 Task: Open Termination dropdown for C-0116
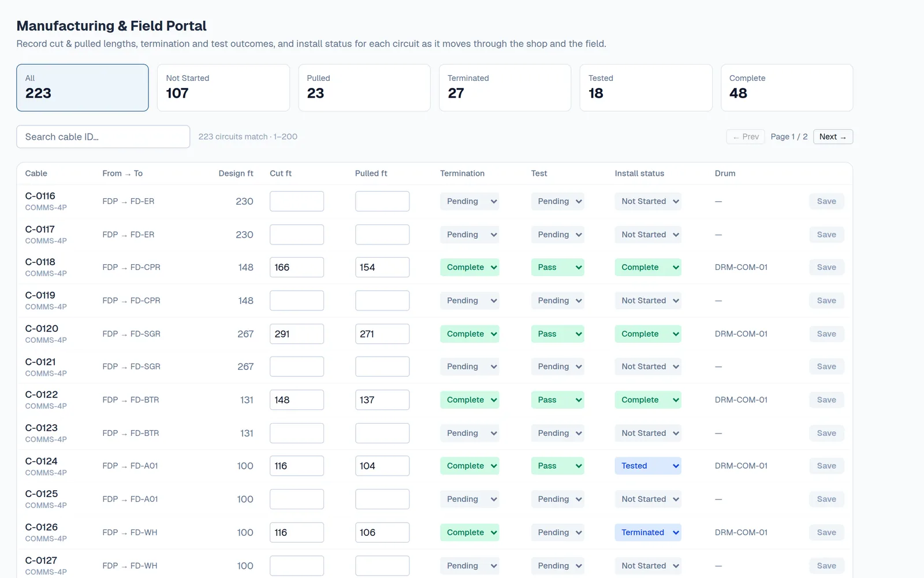470,201
